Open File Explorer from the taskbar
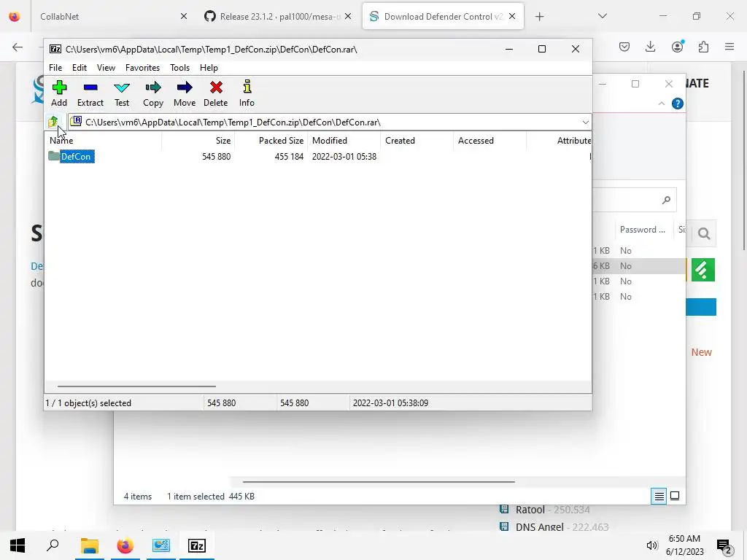Image resolution: width=747 pixels, height=560 pixels. coord(89,545)
